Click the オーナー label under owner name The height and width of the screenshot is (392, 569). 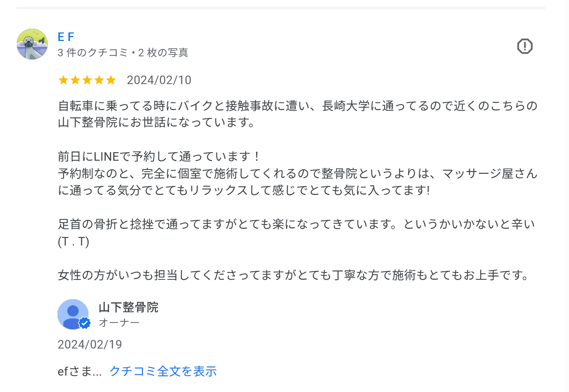pyautogui.click(x=119, y=323)
